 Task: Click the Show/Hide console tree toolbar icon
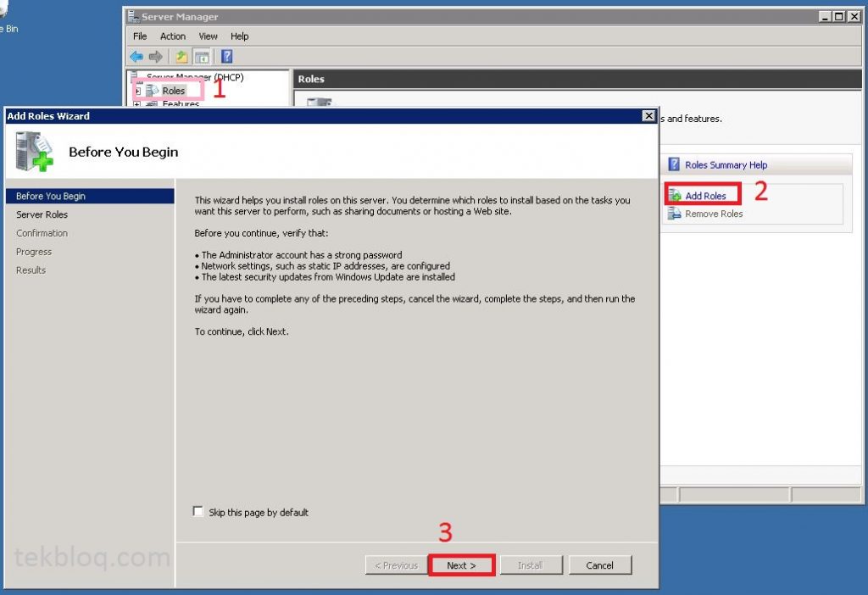tap(202, 57)
